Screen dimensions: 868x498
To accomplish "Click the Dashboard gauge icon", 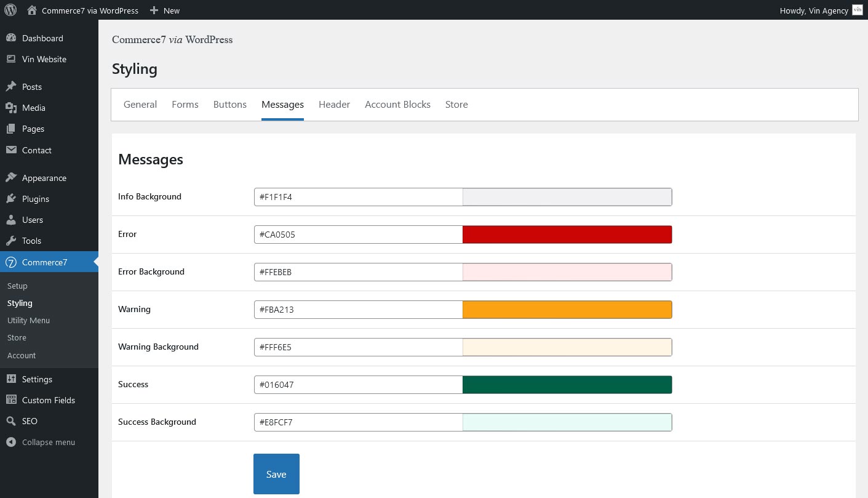I will coord(11,38).
